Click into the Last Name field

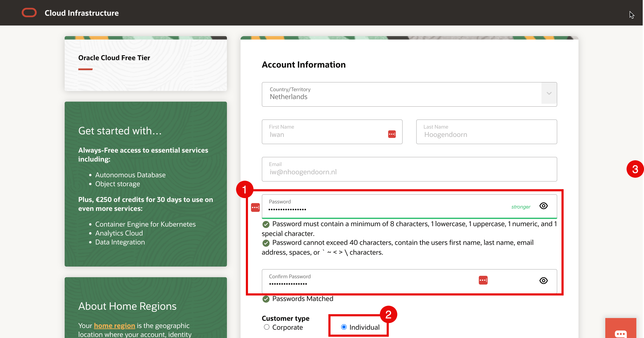pyautogui.click(x=486, y=134)
